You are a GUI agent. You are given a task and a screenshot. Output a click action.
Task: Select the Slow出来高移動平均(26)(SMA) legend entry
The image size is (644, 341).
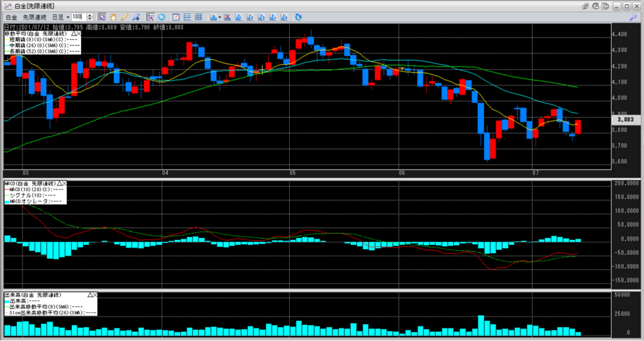[53, 312]
